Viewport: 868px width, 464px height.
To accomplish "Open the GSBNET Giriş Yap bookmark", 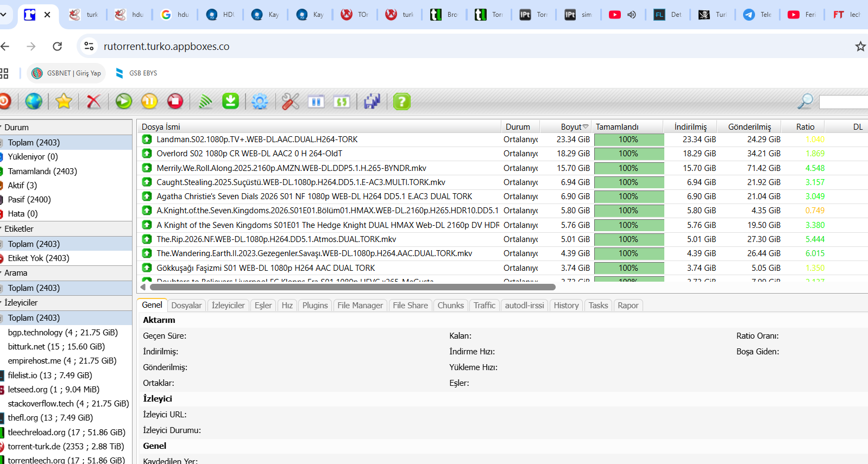I will (x=67, y=73).
